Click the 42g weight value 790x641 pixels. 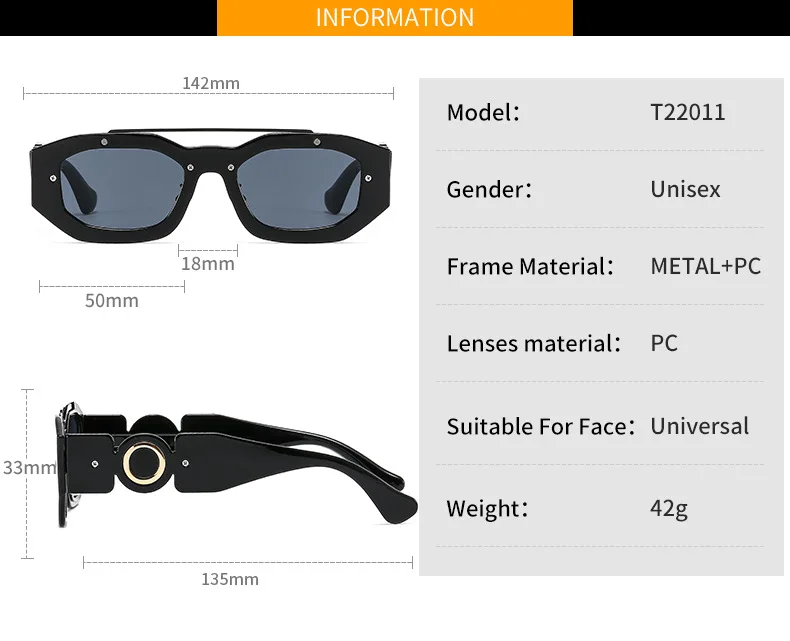coord(669,508)
